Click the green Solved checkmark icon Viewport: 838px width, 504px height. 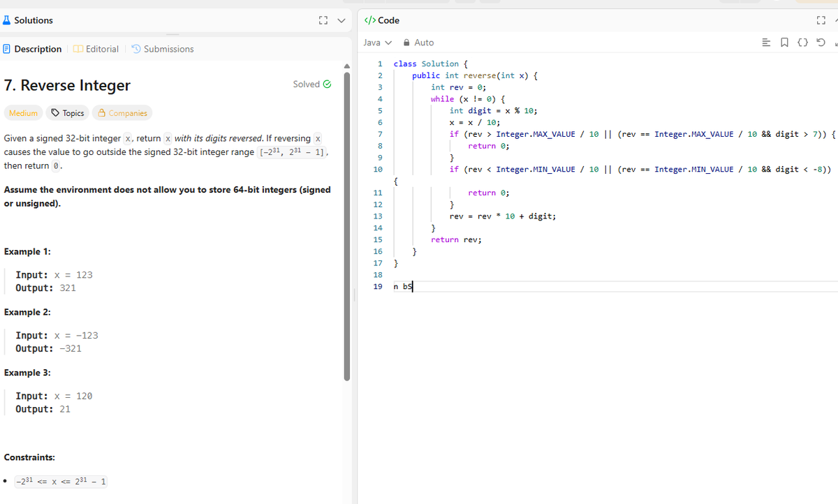[x=326, y=84]
